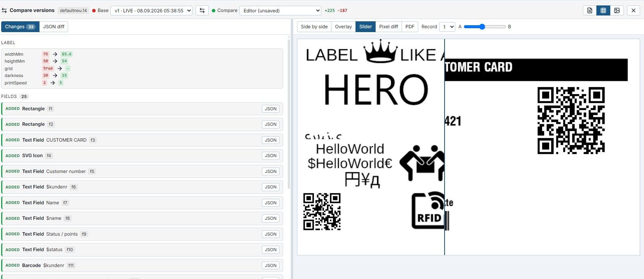Image resolution: width=644 pixels, height=279 pixels.
Task: Click the swap base and compare icon
Action: tap(202, 10)
